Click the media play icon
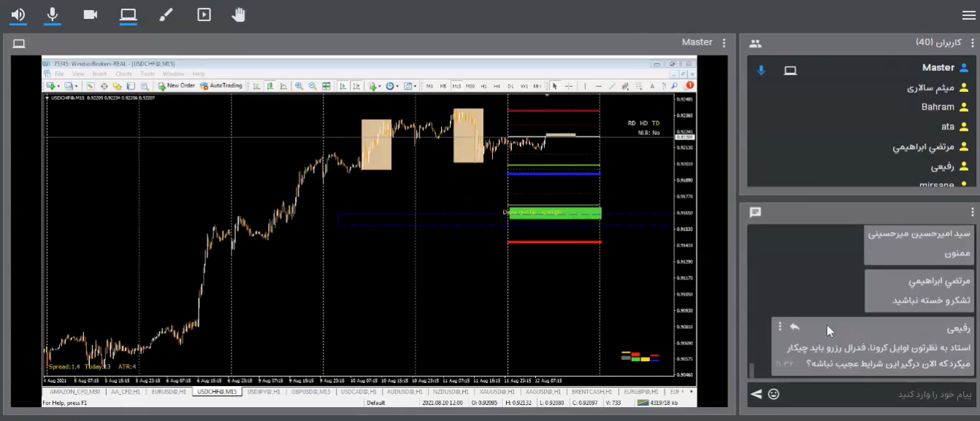 click(204, 15)
